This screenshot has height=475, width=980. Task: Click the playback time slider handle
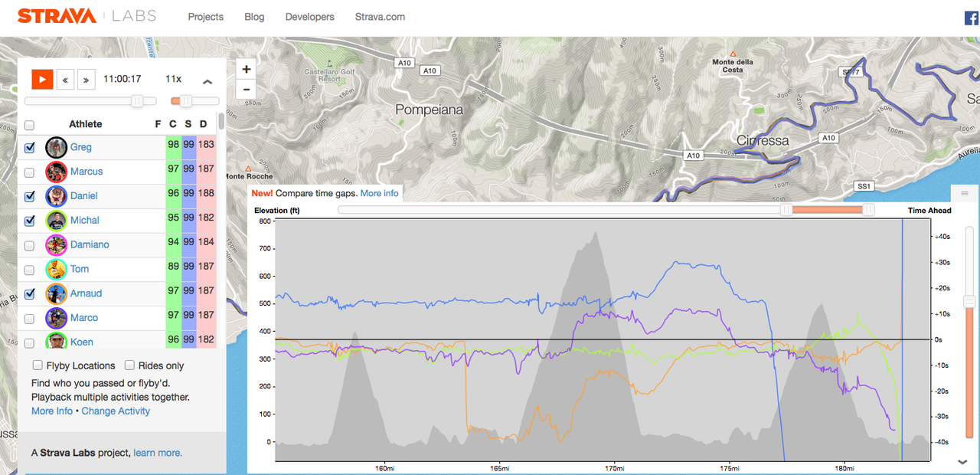(x=137, y=101)
